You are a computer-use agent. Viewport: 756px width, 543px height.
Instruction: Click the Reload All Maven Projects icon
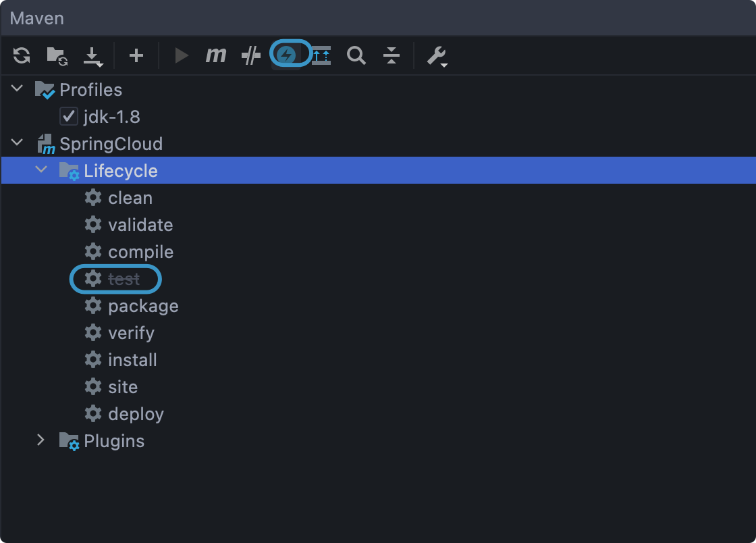point(22,55)
